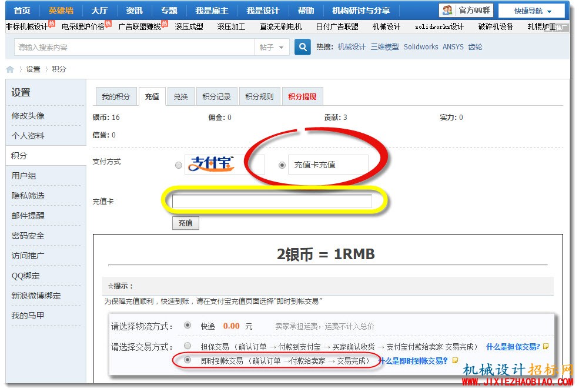Viewport: 579px width, 392px height.
Task: Click the 充值 submit button
Action: 186,223
